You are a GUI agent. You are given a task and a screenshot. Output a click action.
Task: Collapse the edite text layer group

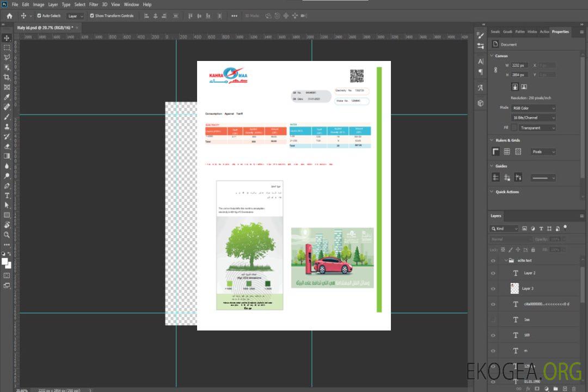click(x=505, y=261)
